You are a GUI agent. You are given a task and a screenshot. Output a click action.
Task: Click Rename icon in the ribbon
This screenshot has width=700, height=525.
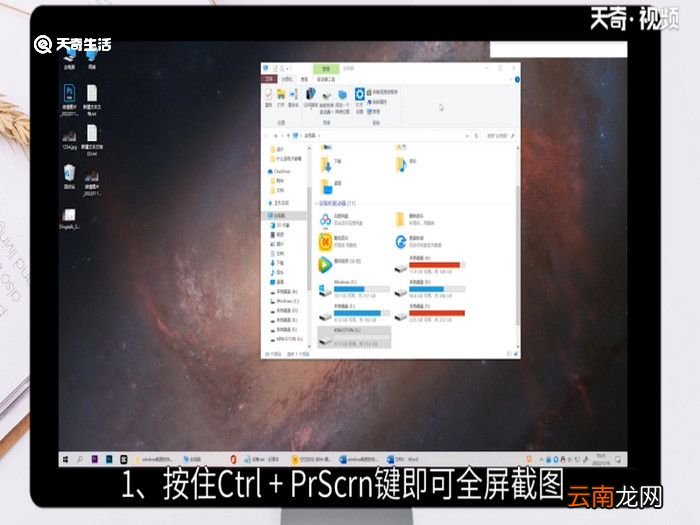coord(294,98)
